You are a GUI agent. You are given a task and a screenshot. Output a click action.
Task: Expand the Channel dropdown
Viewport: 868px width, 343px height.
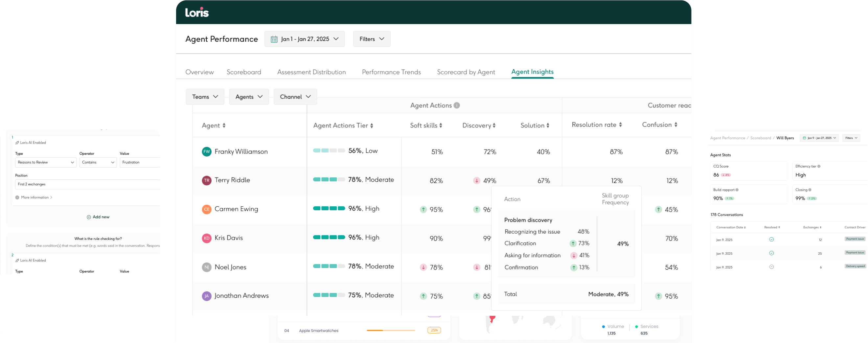click(x=295, y=97)
